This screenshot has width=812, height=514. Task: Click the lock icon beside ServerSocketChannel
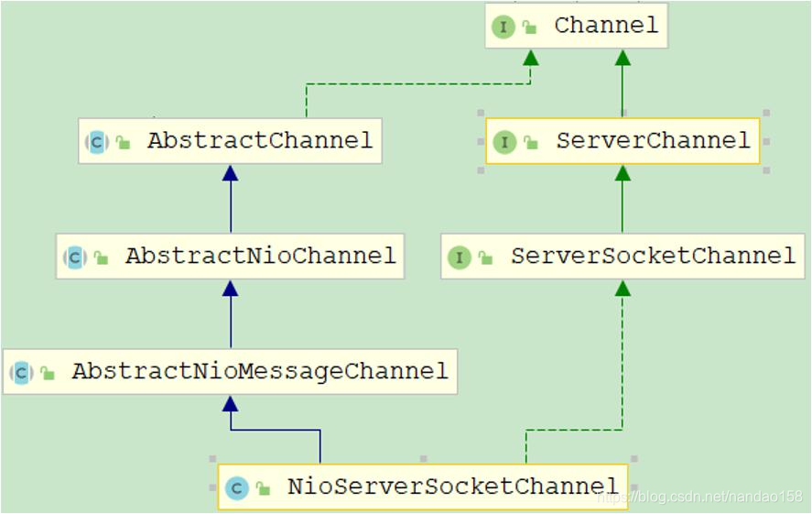click(x=485, y=257)
